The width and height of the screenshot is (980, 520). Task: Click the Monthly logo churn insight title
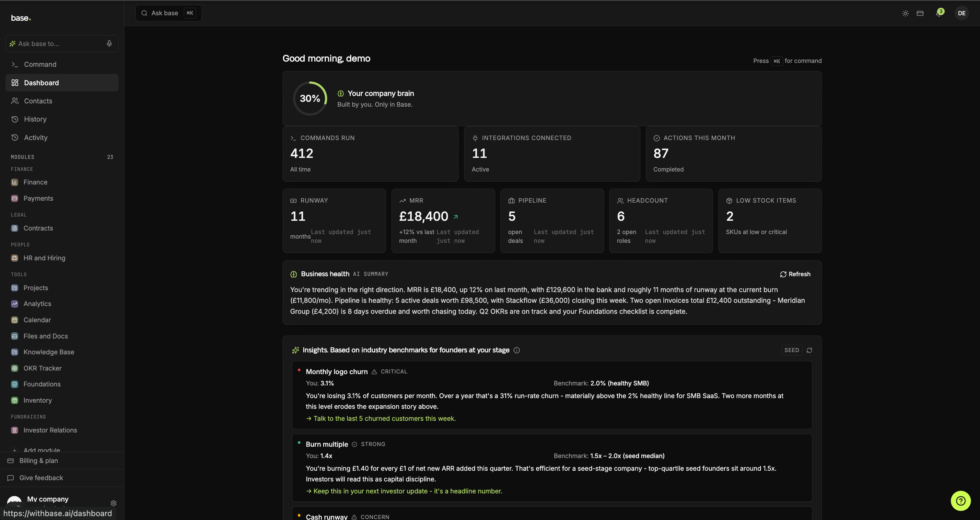coord(337,372)
